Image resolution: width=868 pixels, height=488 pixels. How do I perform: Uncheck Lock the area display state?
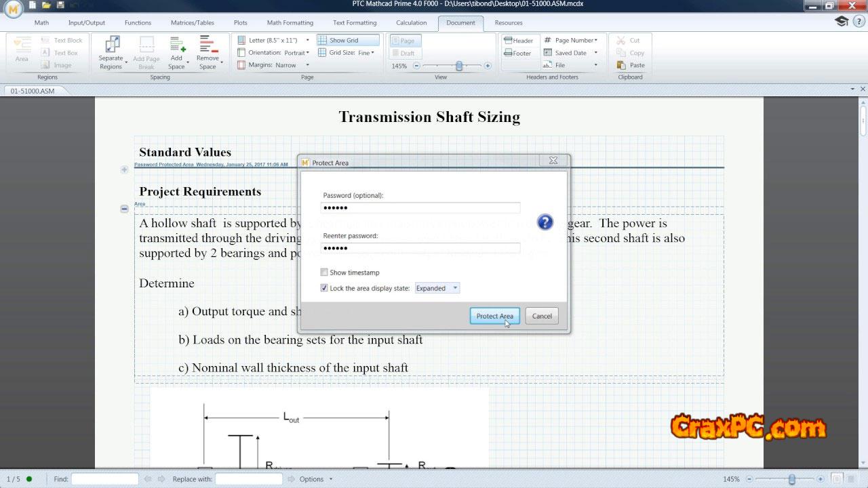tap(324, 288)
